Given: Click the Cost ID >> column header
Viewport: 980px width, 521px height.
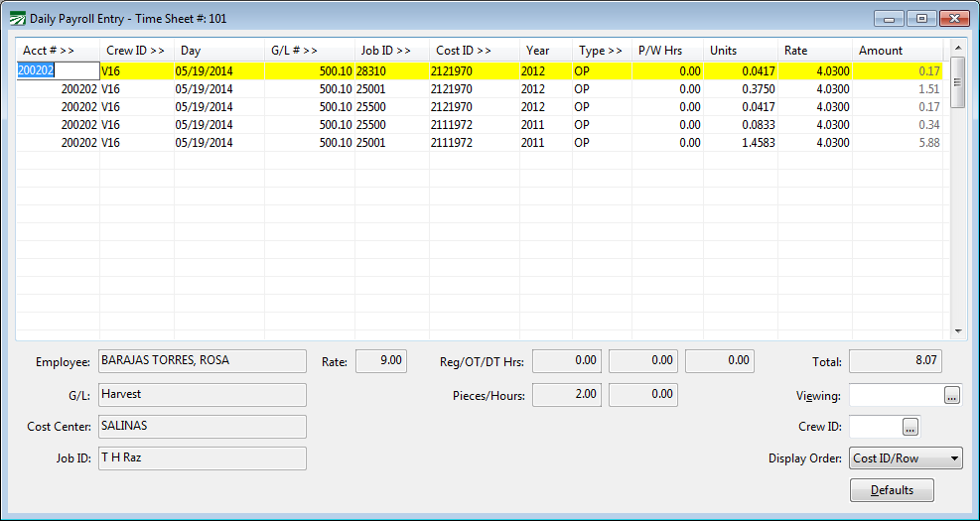Looking at the screenshot, I should [474, 51].
